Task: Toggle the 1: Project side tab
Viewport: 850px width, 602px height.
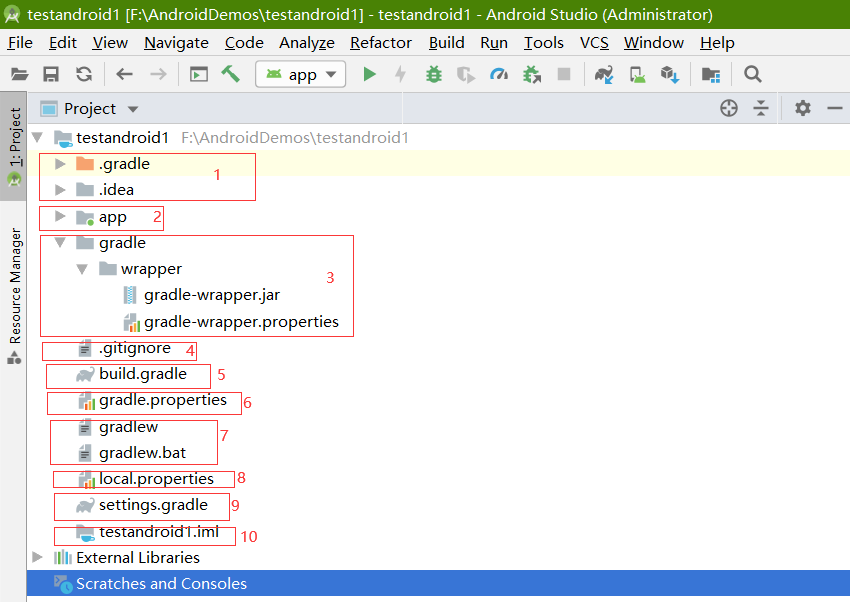Action: click(14, 146)
